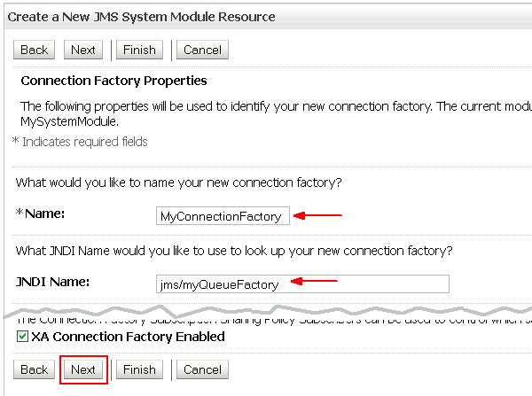Click the top Back button
Screen dimensions: 532x396
click(34, 50)
